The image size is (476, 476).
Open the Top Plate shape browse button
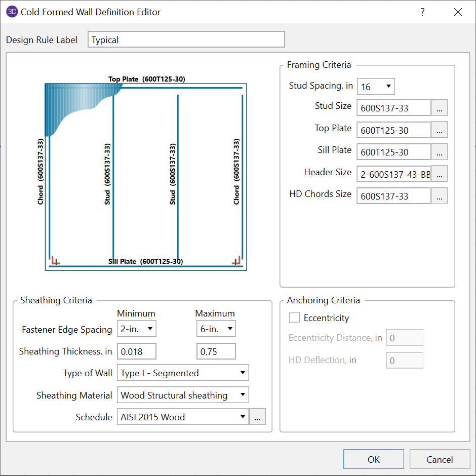click(x=439, y=130)
